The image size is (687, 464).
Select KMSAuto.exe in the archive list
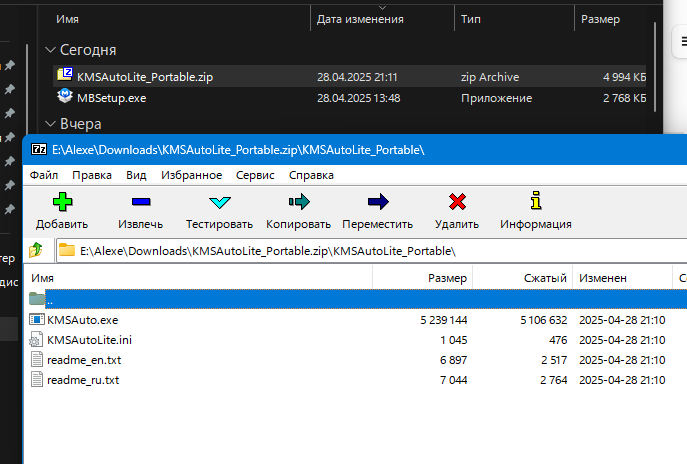point(83,320)
